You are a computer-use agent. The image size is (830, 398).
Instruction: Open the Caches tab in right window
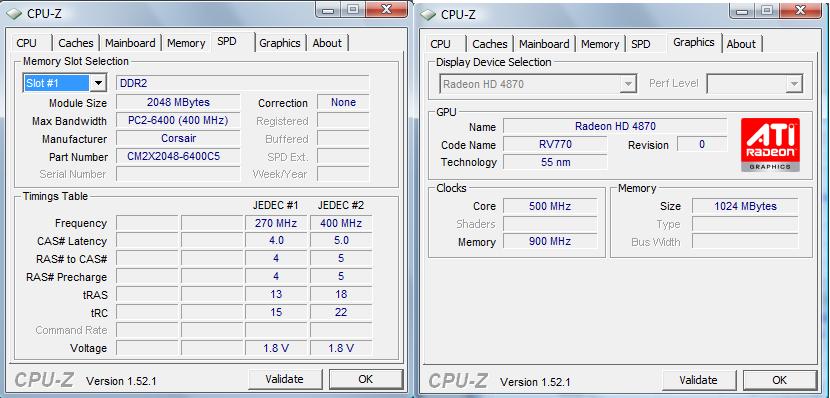tap(490, 44)
